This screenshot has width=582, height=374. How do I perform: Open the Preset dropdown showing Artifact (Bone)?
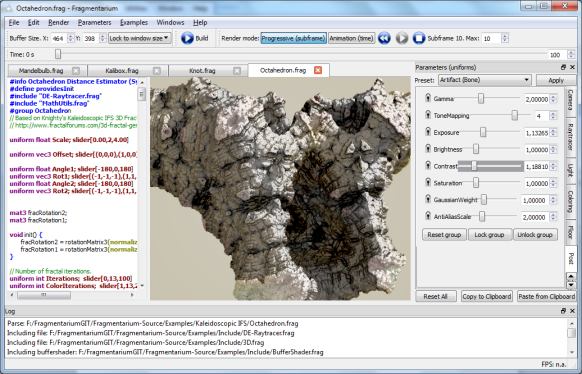click(x=484, y=80)
